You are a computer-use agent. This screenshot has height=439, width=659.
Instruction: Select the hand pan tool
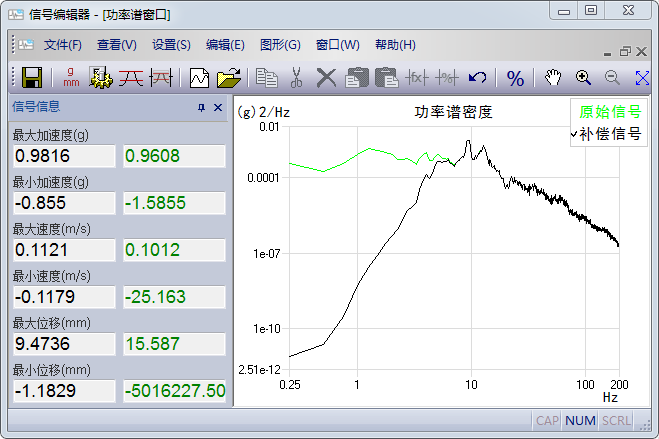point(553,77)
